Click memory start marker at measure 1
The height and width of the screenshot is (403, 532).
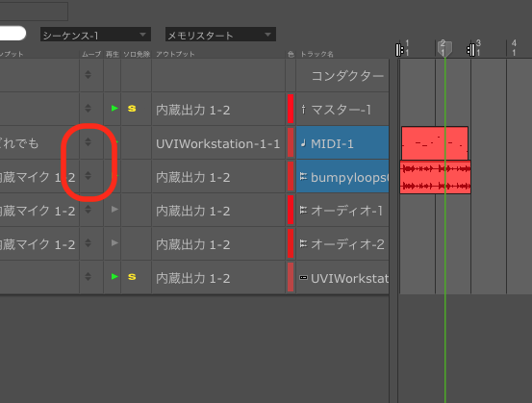pyautogui.click(x=399, y=50)
